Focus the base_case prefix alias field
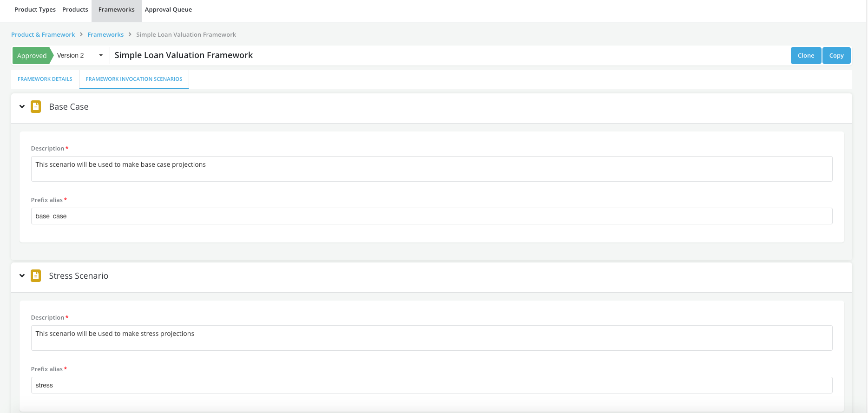This screenshot has width=868, height=413. [431, 216]
